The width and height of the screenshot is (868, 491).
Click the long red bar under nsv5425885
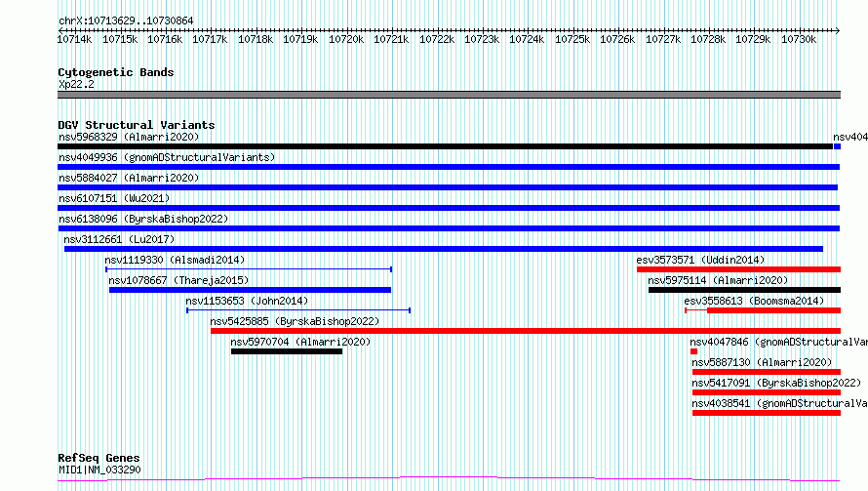pos(526,331)
